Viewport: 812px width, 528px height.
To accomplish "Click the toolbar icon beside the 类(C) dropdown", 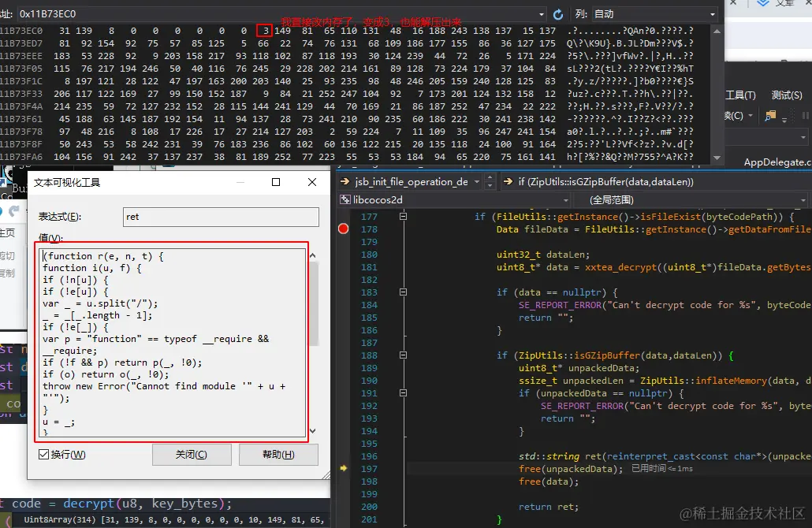I will (770, 115).
